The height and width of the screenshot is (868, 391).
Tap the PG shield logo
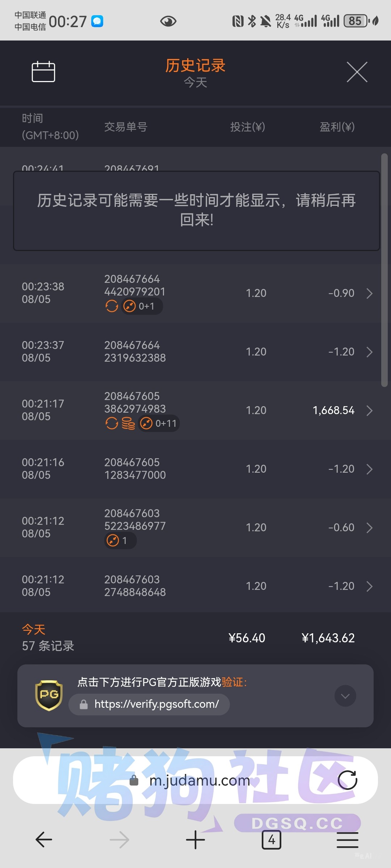pyautogui.click(x=49, y=695)
